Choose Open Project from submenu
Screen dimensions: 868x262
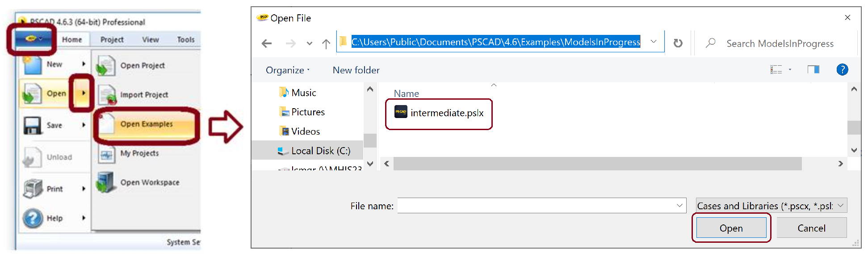point(142,65)
